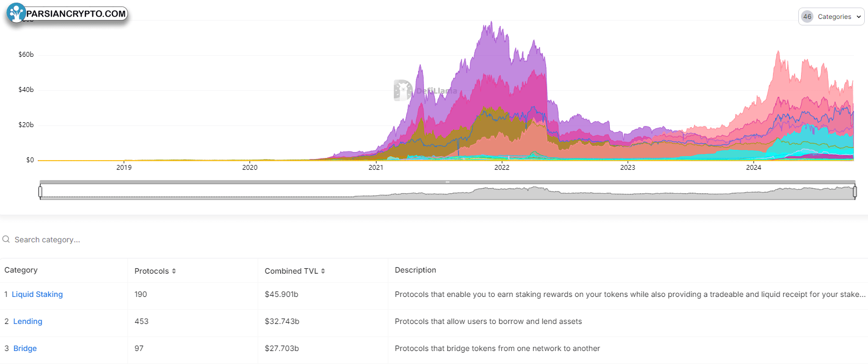
Task: Click the search magnifier icon
Action: coord(6,239)
